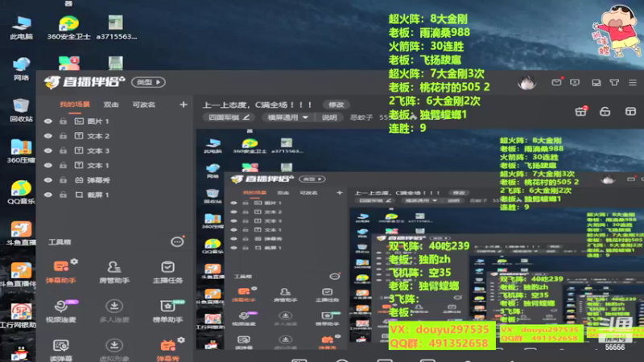Click 工具箱 heading in main window
This screenshot has height=362, width=644.
60,242
